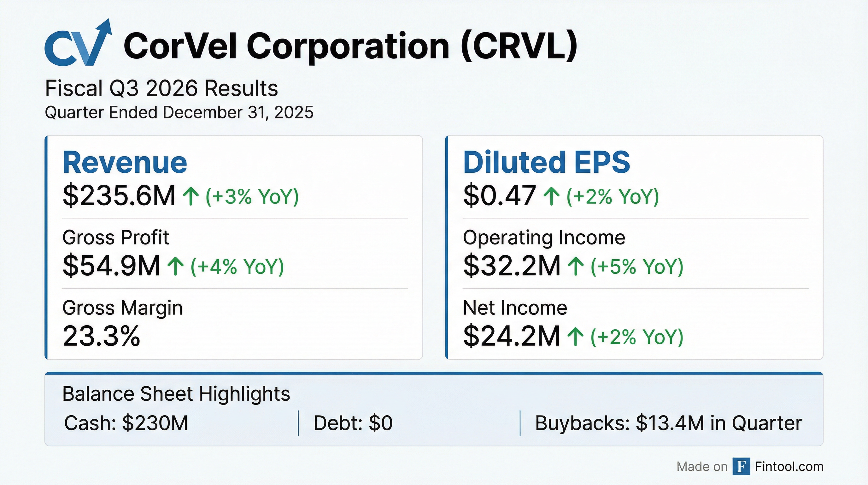Click the green arrow beside Operating Income $32.2M
Screen dimensions: 868x485
pos(576,266)
